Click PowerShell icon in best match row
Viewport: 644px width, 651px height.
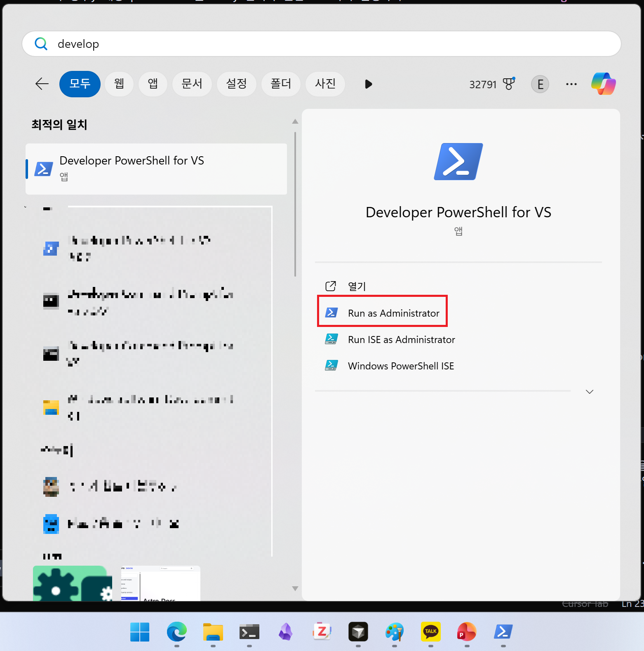pyautogui.click(x=44, y=169)
